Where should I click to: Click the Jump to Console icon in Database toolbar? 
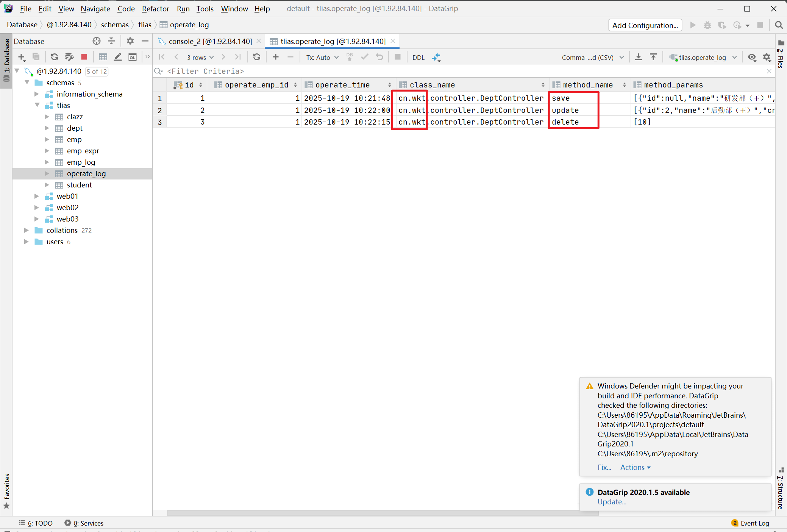pos(133,57)
